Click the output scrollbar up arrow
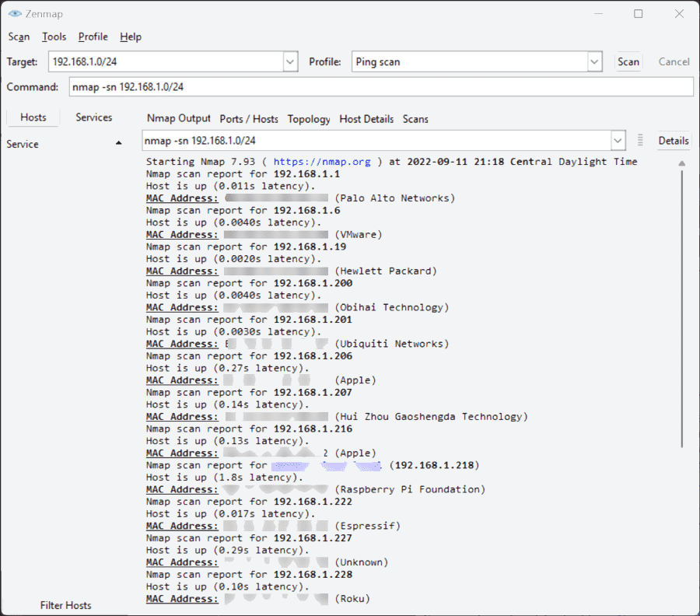 pos(681,163)
